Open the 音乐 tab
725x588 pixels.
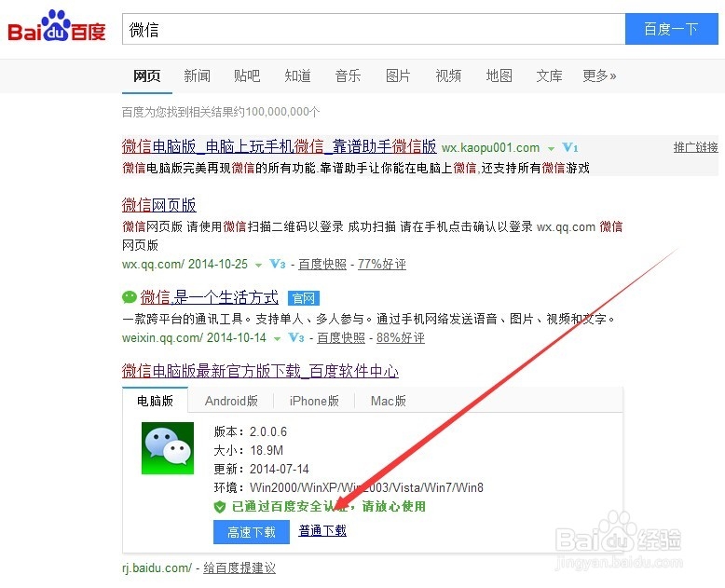(348, 75)
